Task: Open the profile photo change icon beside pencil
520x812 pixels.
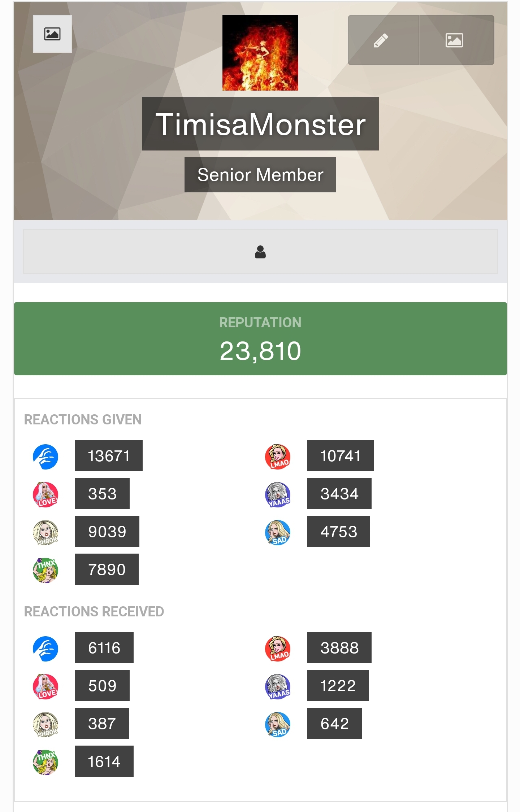Action: tap(456, 40)
